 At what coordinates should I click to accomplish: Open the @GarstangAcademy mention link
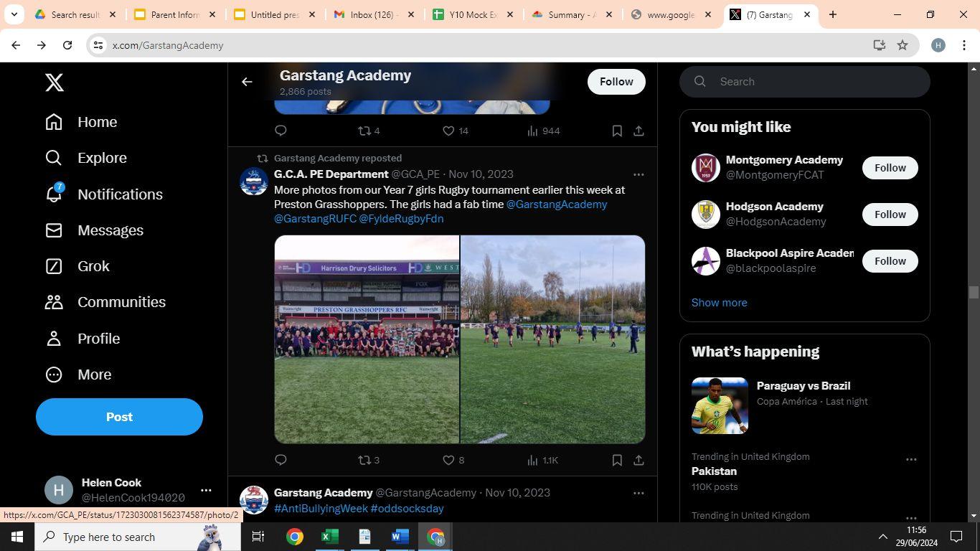click(557, 204)
